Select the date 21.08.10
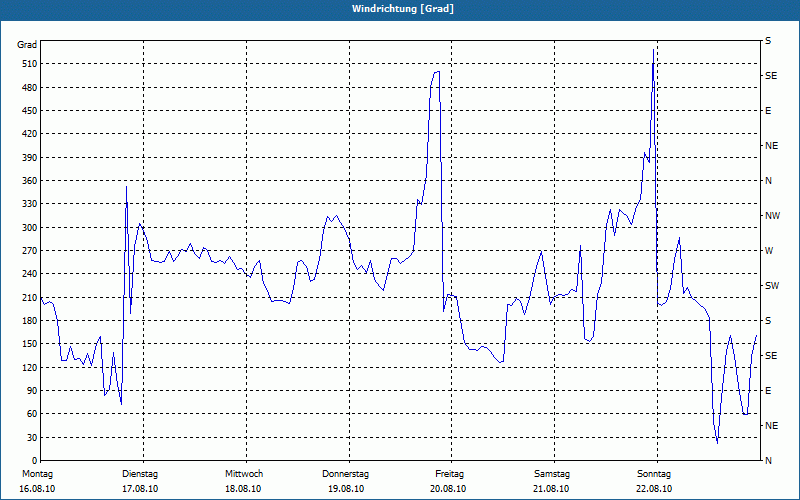 point(551,489)
